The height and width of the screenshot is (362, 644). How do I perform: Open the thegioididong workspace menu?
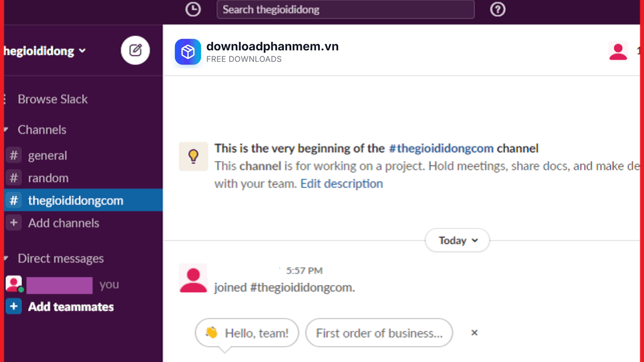point(45,51)
